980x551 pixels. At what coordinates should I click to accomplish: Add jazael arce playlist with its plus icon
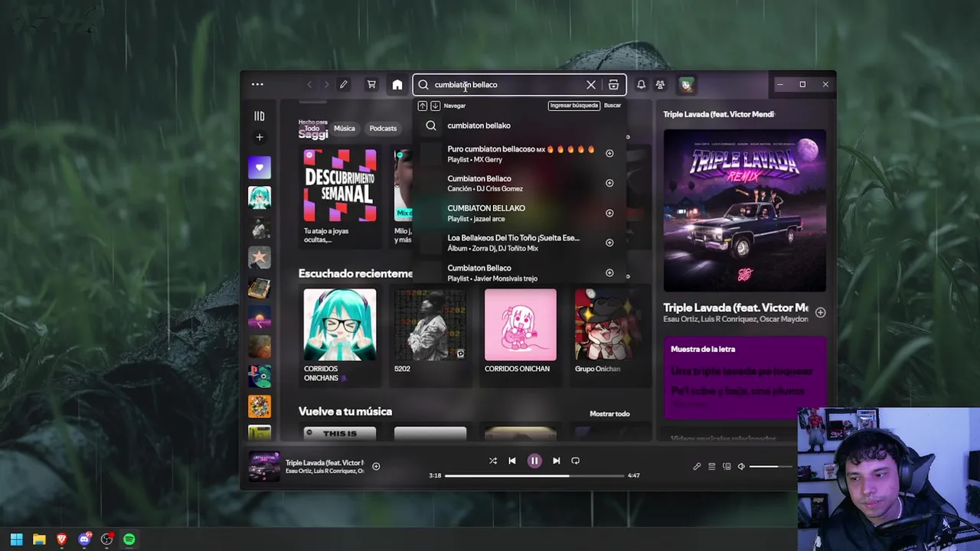coord(609,213)
